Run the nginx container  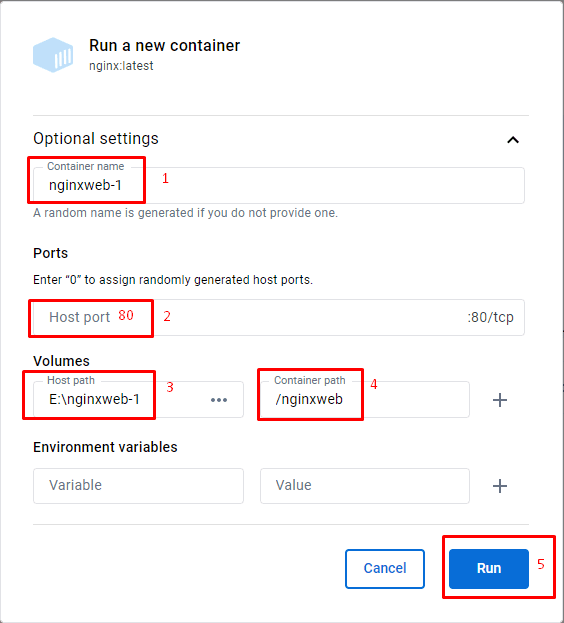pos(489,569)
